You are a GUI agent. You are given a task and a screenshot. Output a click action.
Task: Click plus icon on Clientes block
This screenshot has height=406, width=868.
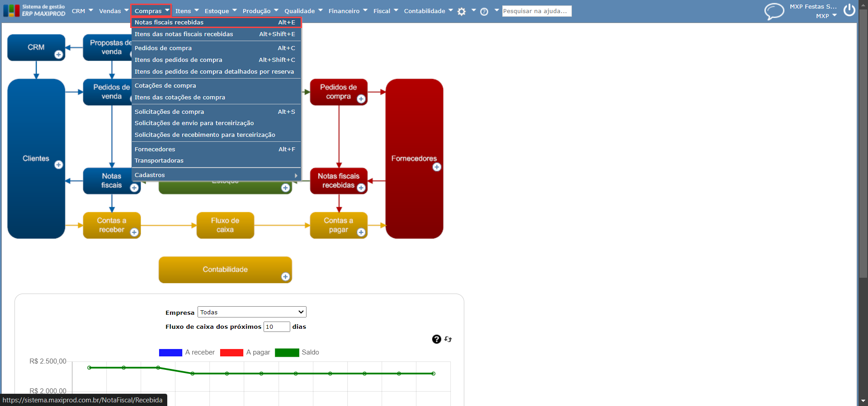[x=59, y=165]
